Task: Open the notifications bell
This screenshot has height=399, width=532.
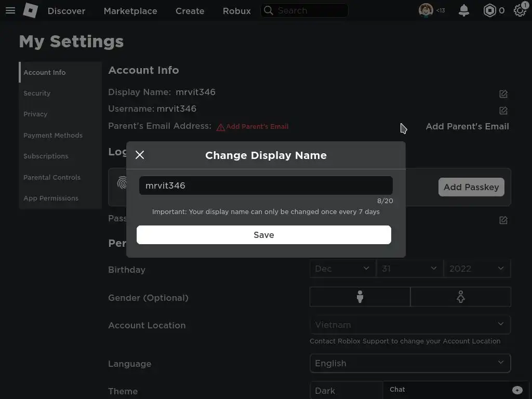Action: 464,10
